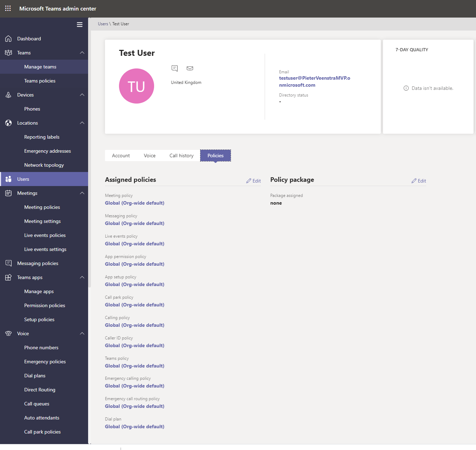Image resolution: width=476 pixels, height=450 pixels.
Task: Click the chat icon under Test User
Action: point(174,68)
